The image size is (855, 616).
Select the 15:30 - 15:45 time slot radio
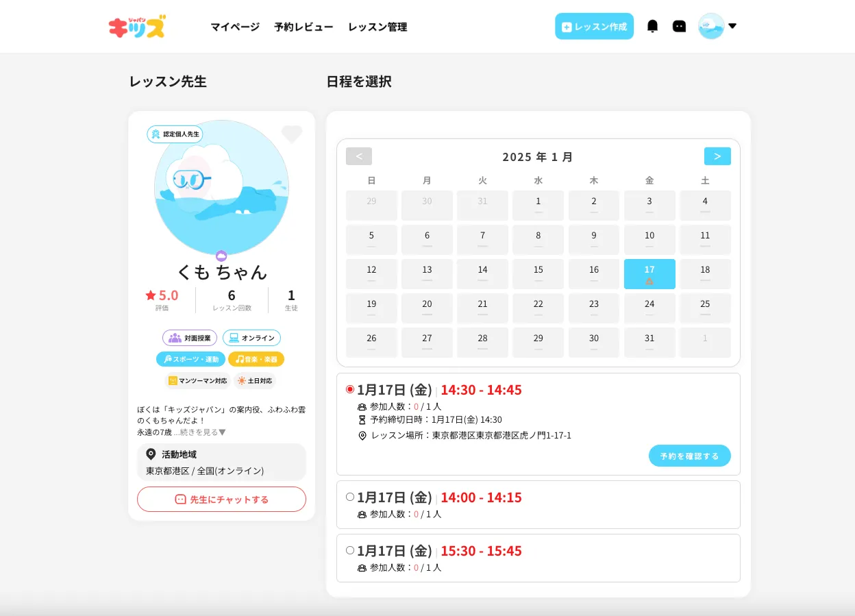pos(350,550)
